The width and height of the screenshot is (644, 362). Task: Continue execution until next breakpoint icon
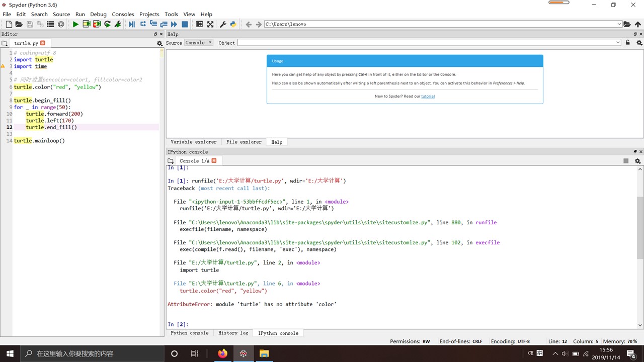tap(174, 24)
